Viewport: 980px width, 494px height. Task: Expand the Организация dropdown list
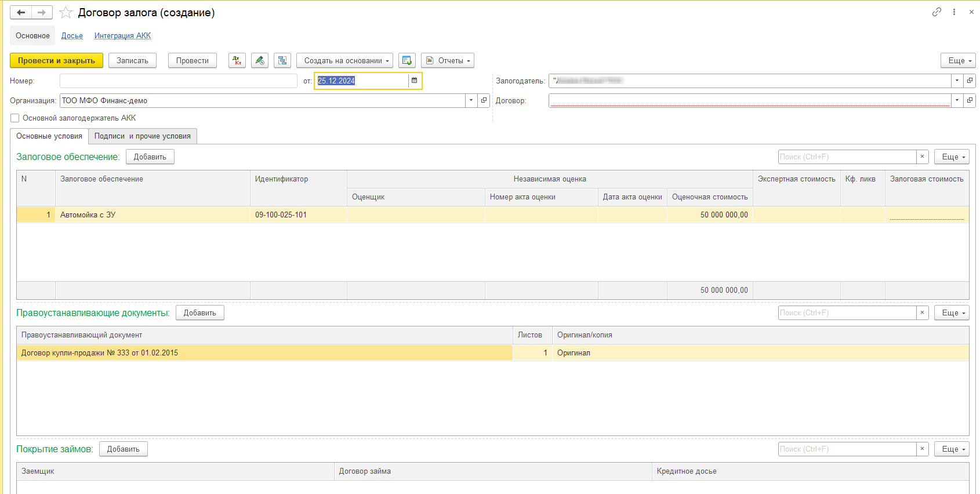(x=471, y=100)
